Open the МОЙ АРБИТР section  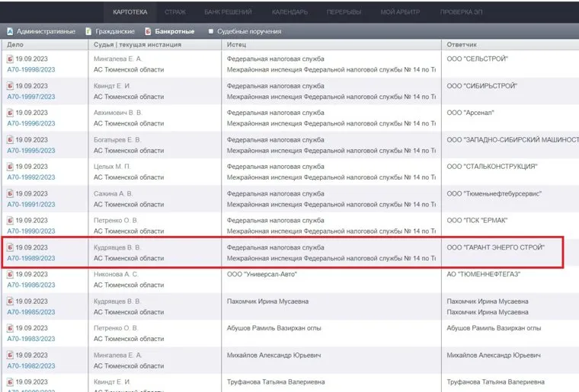(399, 12)
